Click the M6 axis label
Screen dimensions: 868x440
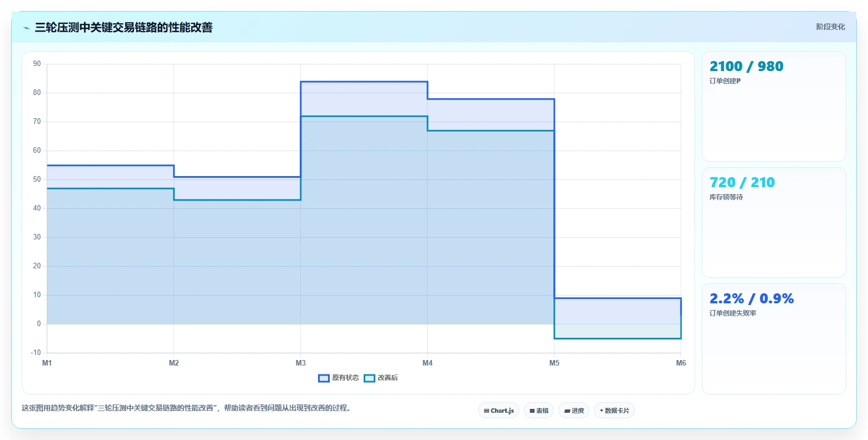[681, 363]
